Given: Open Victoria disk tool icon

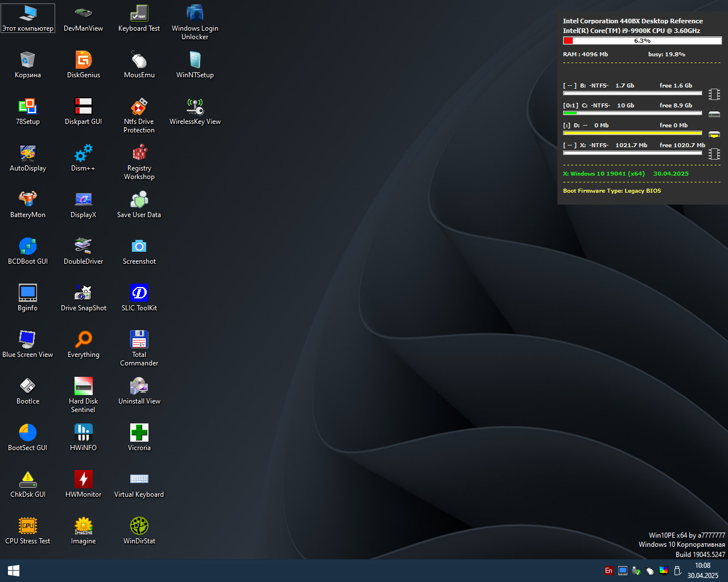Looking at the screenshot, I should coord(139,438).
